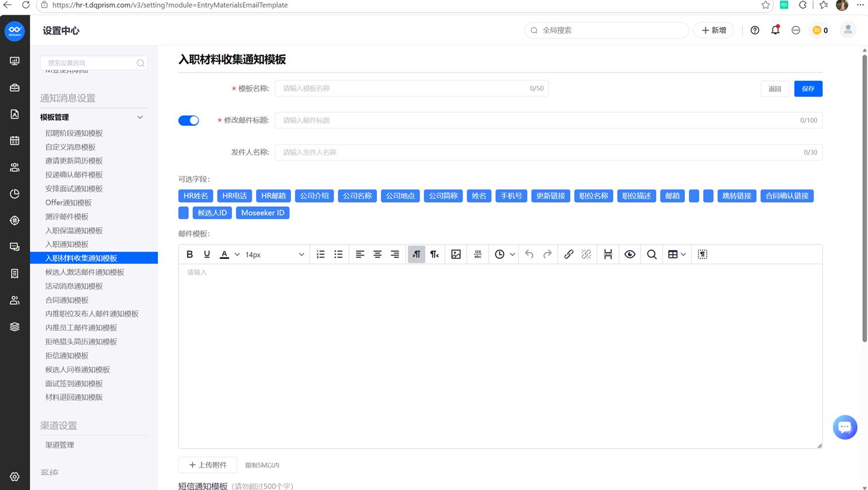Toggle the modify email title switch
Image resolution: width=868 pixels, height=490 pixels.
coord(188,120)
